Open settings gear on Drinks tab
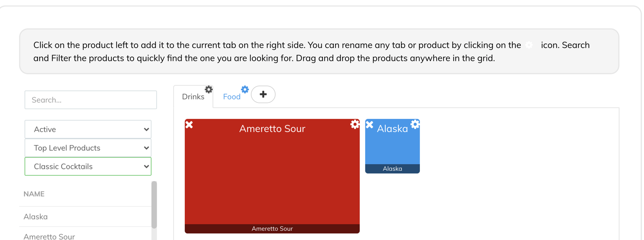 pyautogui.click(x=209, y=89)
